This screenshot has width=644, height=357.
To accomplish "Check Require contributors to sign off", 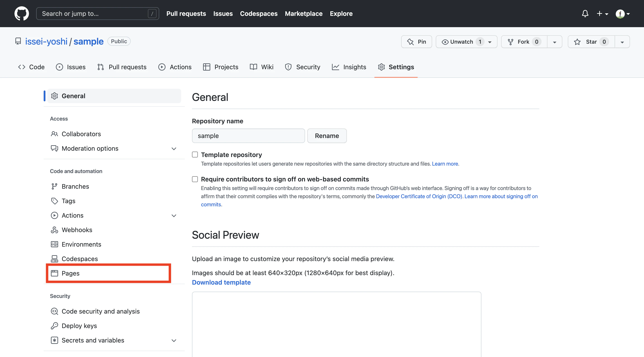I will (x=195, y=179).
